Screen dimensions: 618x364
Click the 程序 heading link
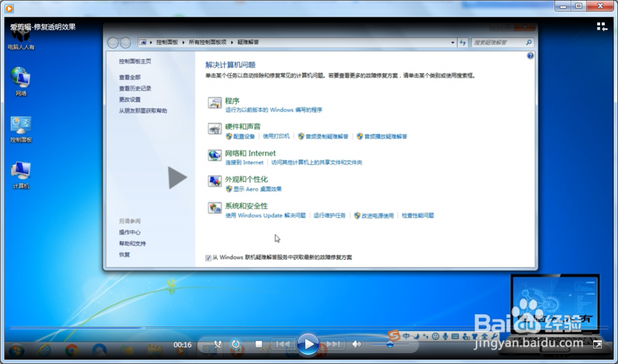click(232, 101)
